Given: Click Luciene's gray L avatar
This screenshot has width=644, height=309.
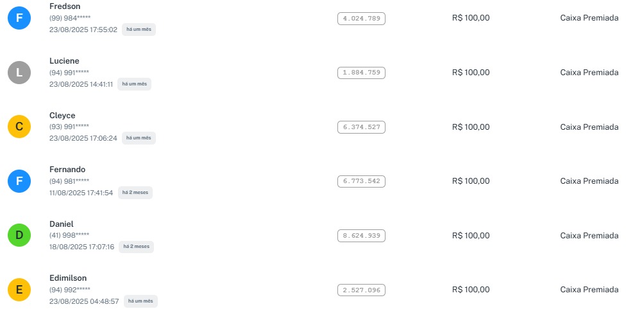Looking at the screenshot, I should tap(19, 73).
